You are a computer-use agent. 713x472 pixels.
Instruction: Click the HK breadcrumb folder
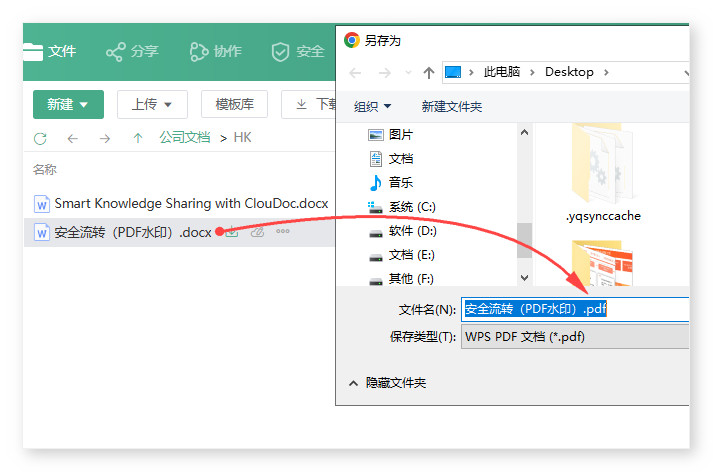[x=242, y=137]
